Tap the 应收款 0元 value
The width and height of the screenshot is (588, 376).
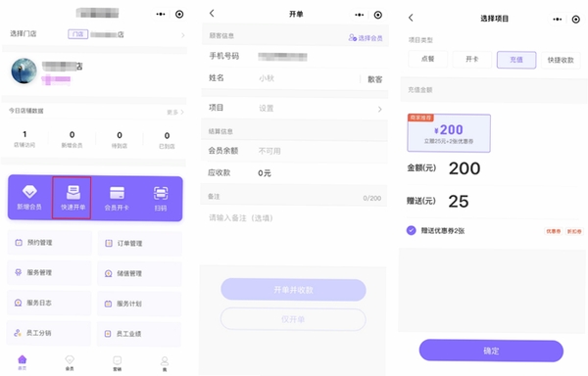coord(265,173)
